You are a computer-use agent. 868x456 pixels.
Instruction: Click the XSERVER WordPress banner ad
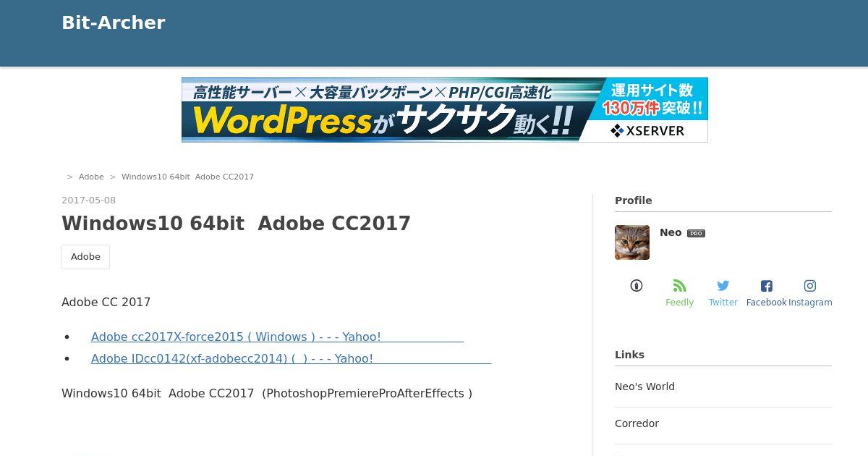click(444, 110)
